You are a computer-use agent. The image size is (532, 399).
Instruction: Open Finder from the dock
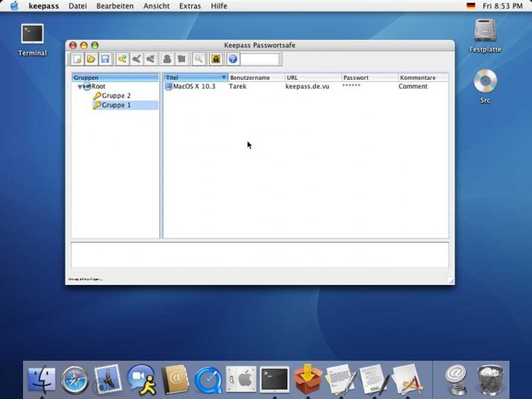[41, 379]
